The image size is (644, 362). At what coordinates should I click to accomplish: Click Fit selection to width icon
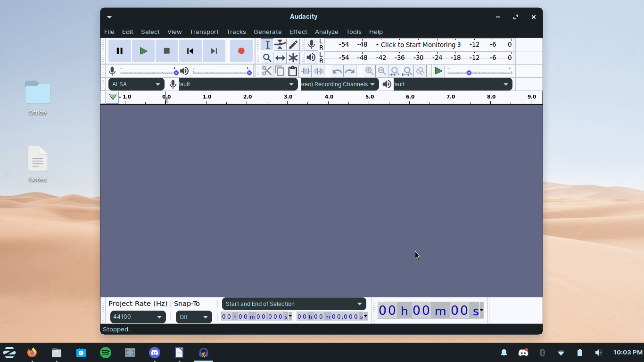(x=395, y=71)
